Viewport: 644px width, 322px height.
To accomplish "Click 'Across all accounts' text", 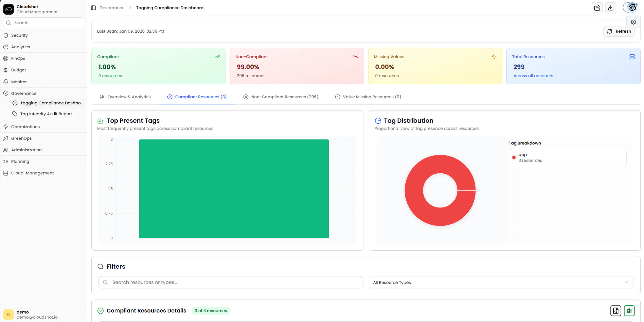I will [533, 76].
